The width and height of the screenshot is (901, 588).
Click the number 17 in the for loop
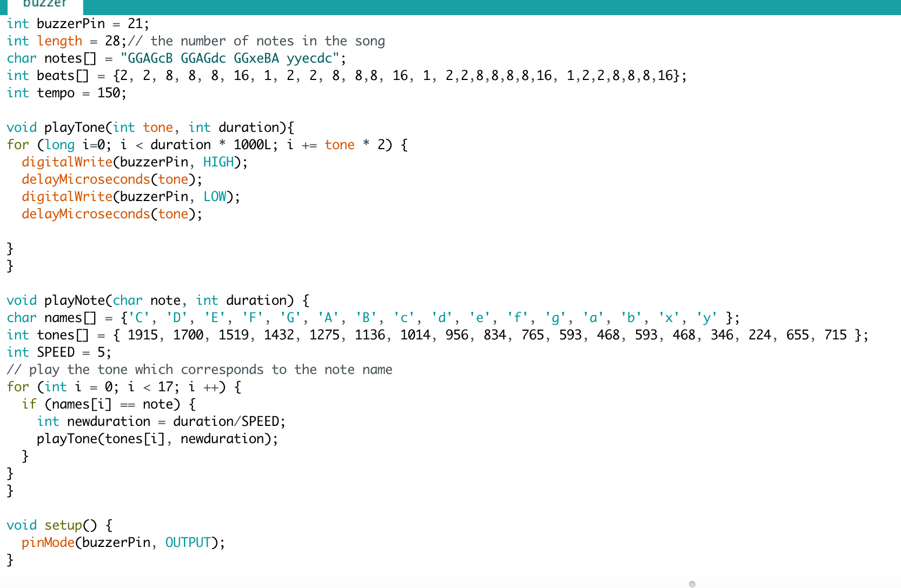coord(165,387)
